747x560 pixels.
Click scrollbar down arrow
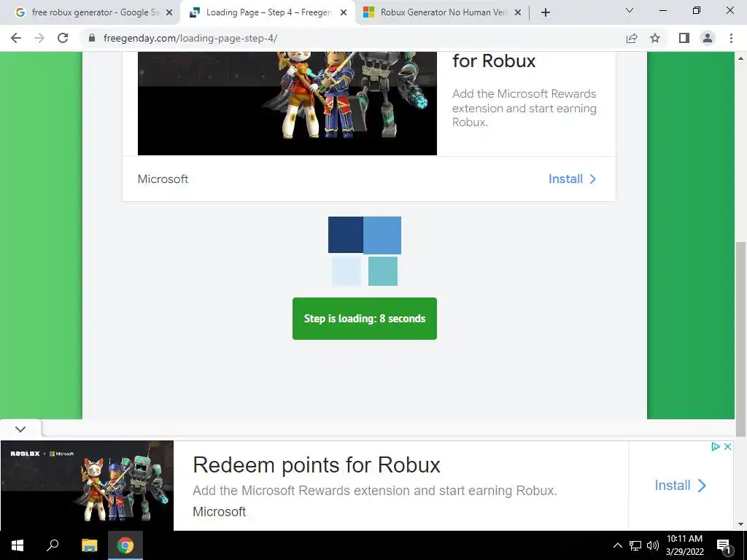click(740, 524)
